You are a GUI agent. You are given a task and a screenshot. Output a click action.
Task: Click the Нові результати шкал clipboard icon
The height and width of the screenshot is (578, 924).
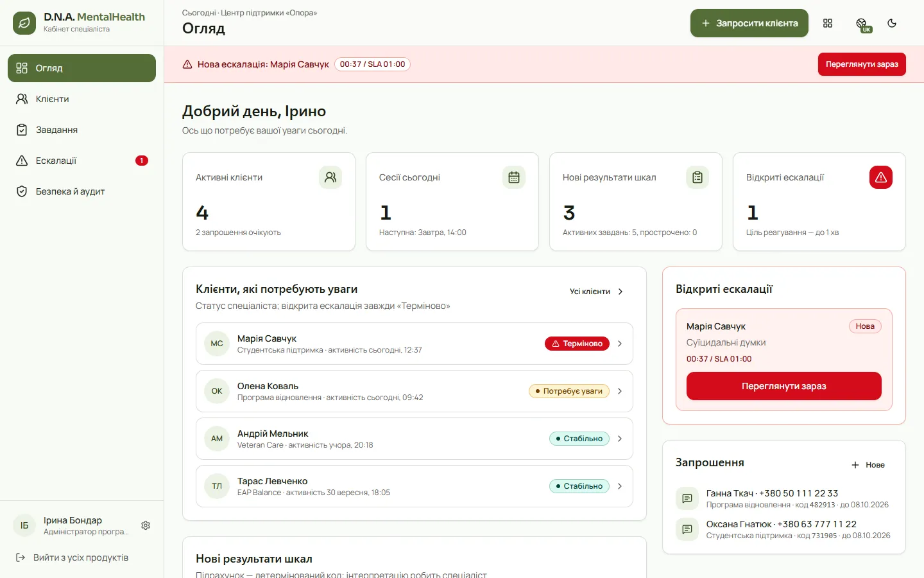click(697, 177)
